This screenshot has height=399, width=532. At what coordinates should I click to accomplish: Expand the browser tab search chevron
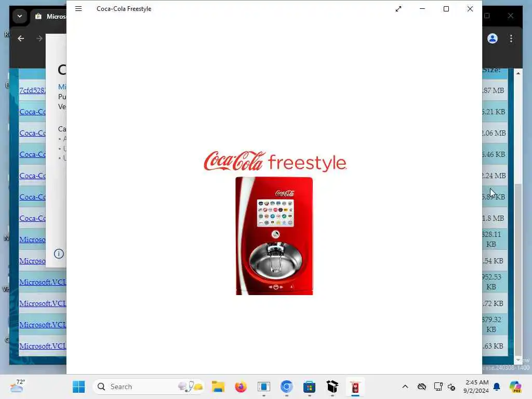pos(20,16)
